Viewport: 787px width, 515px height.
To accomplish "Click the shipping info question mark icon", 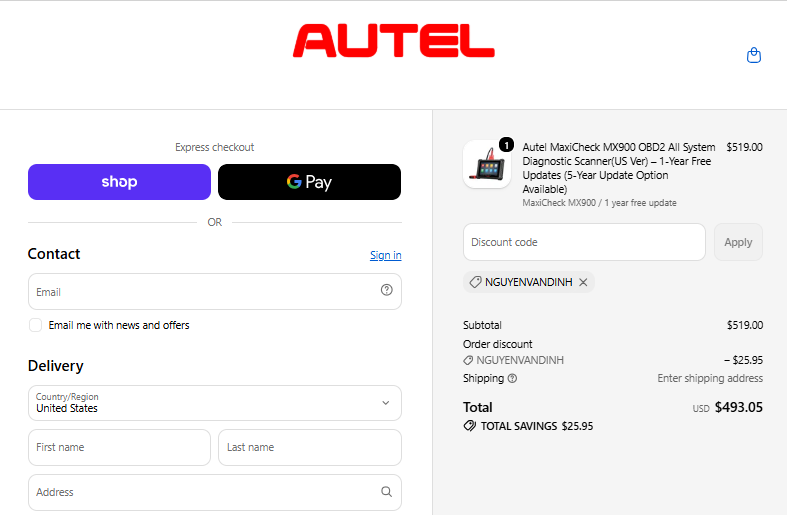I will pos(512,378).
